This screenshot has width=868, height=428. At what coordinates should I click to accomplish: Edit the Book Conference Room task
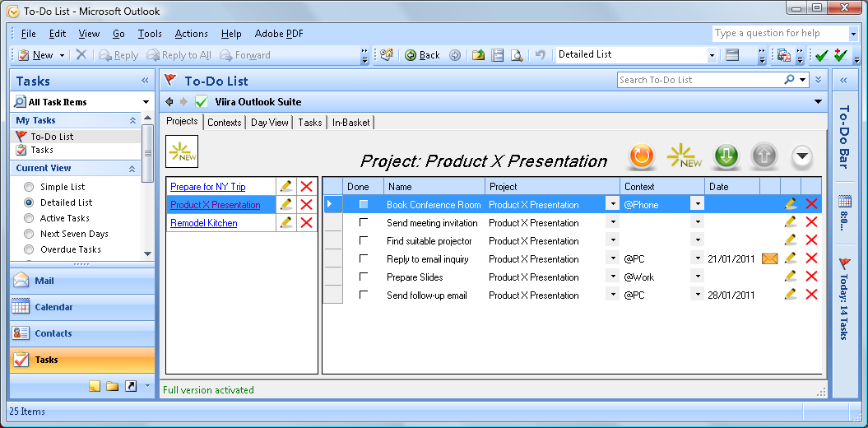791,204
